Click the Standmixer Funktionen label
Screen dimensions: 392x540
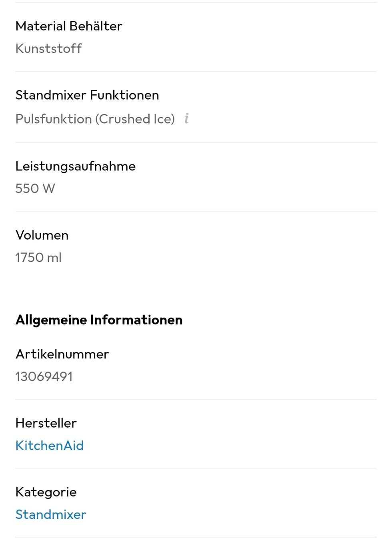tap(87, 95)
